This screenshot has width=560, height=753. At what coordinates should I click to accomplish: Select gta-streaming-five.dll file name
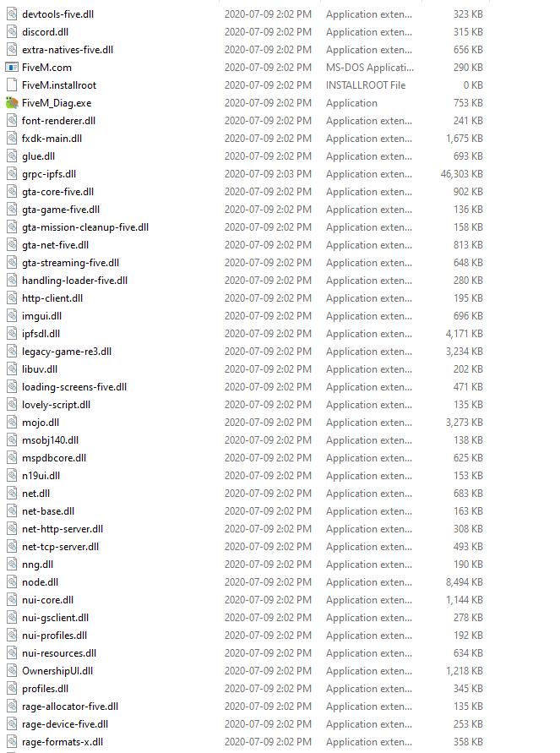[x=71, y=263]
